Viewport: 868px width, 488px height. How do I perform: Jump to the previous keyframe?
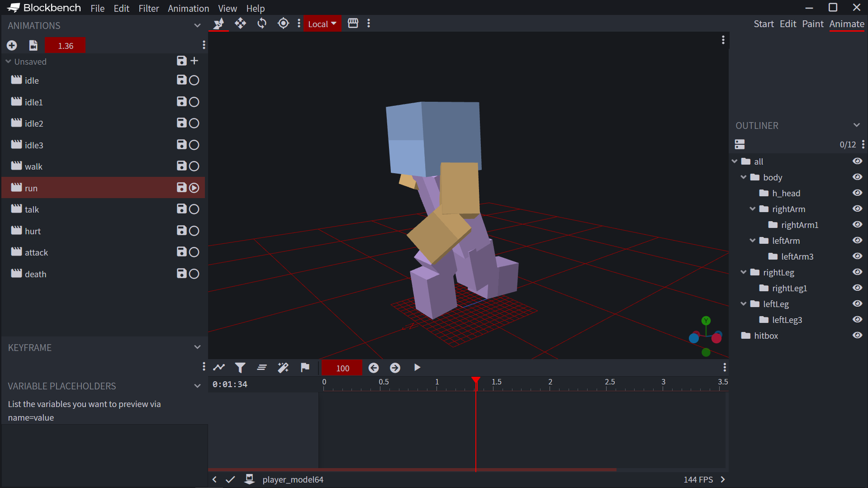[x=373, y=368]
